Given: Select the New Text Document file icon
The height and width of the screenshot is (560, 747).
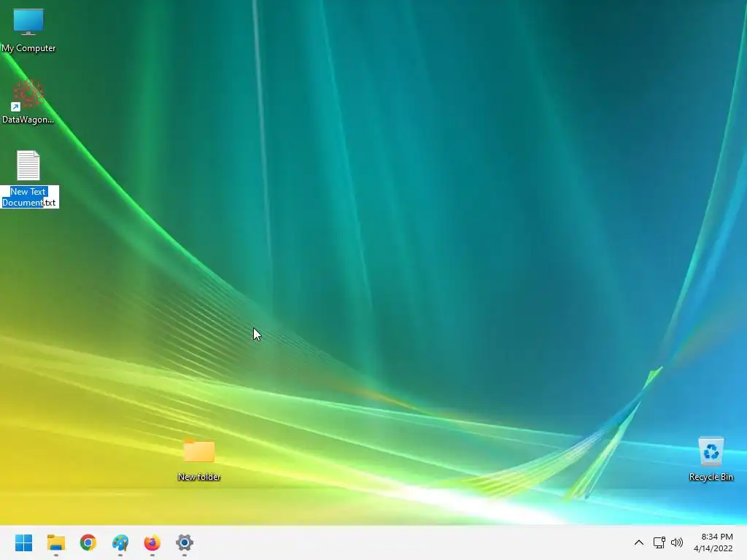Looking at the screenshot, I should point(28,166).
